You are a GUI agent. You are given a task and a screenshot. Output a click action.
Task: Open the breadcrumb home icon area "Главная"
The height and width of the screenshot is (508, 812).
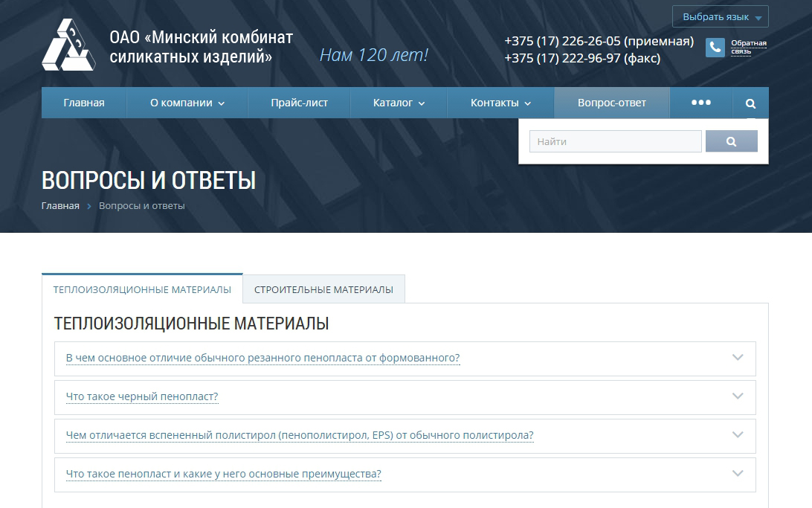click(x=59, y=206)
